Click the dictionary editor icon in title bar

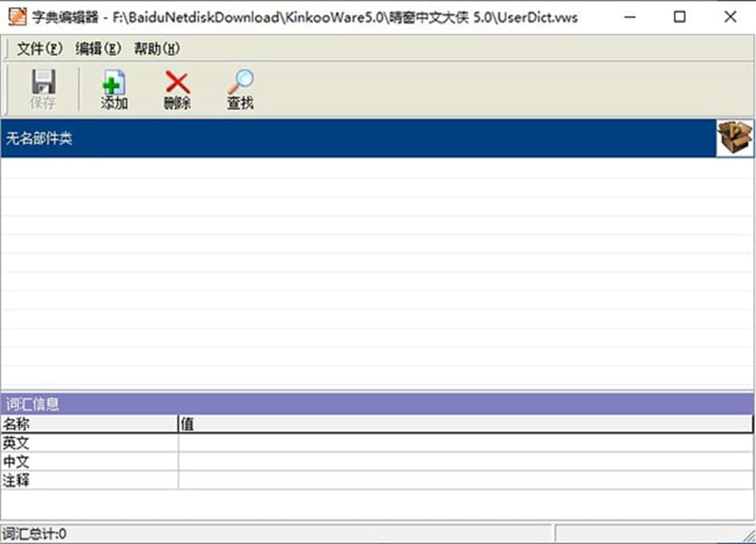16,16
